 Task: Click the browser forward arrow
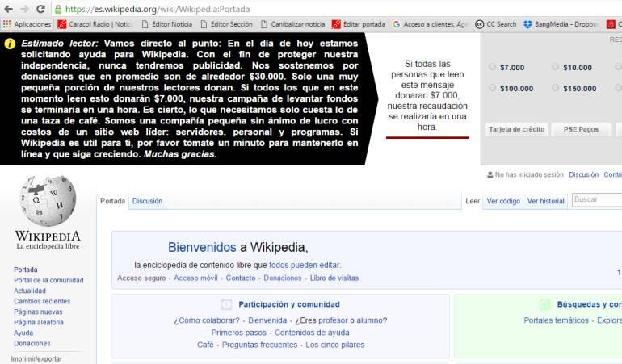pyautogui.click(x=24, y=9)
